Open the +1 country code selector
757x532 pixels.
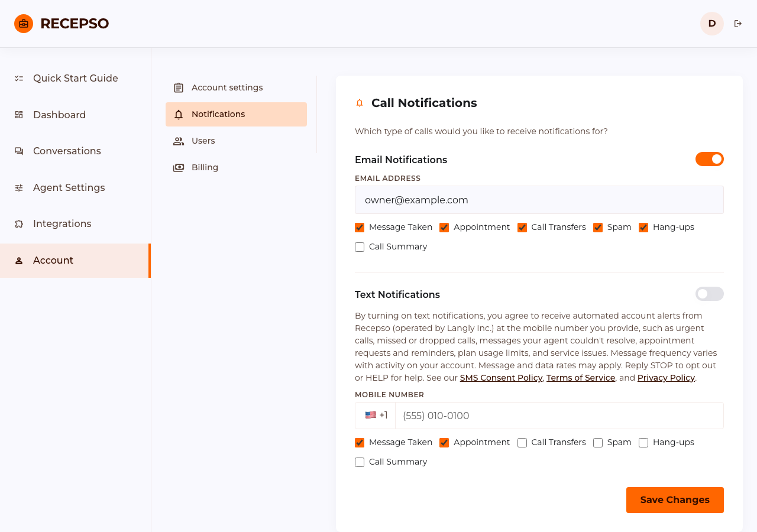point(376,416)
